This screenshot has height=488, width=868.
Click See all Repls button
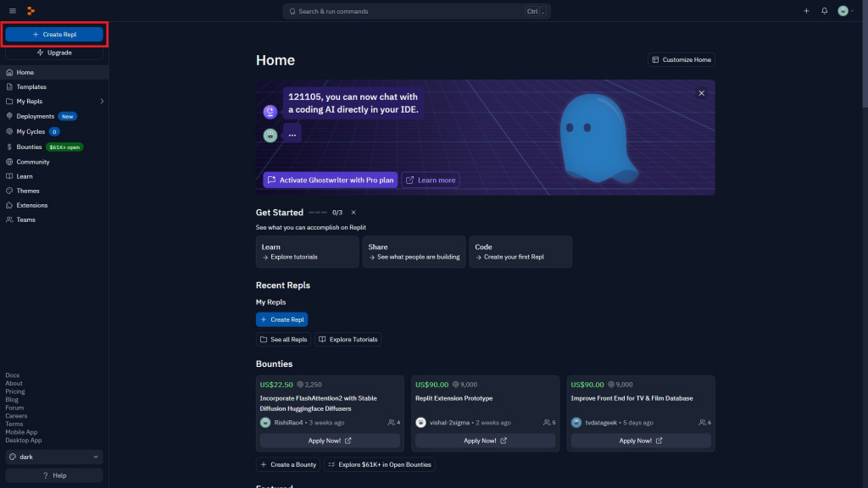coord(283,340)
